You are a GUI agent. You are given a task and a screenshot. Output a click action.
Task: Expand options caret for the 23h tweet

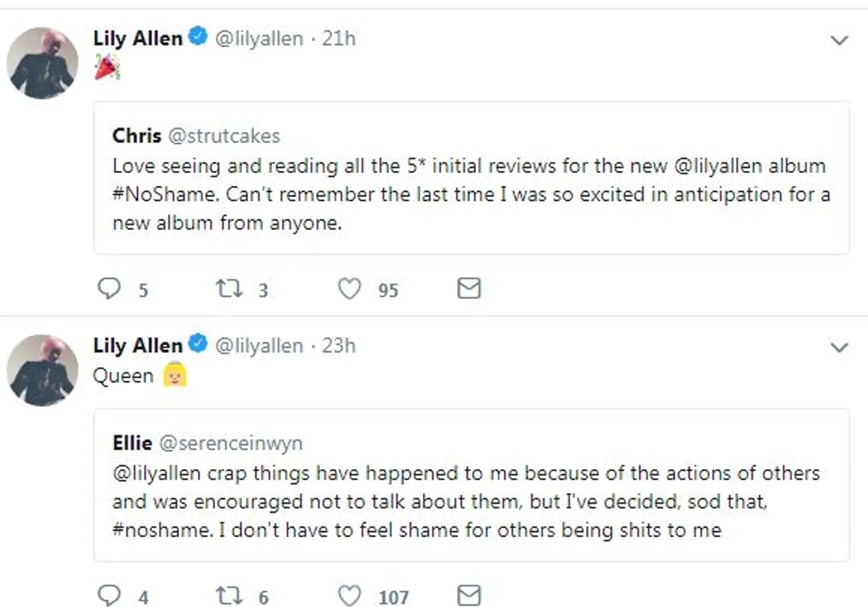point(840,348)
